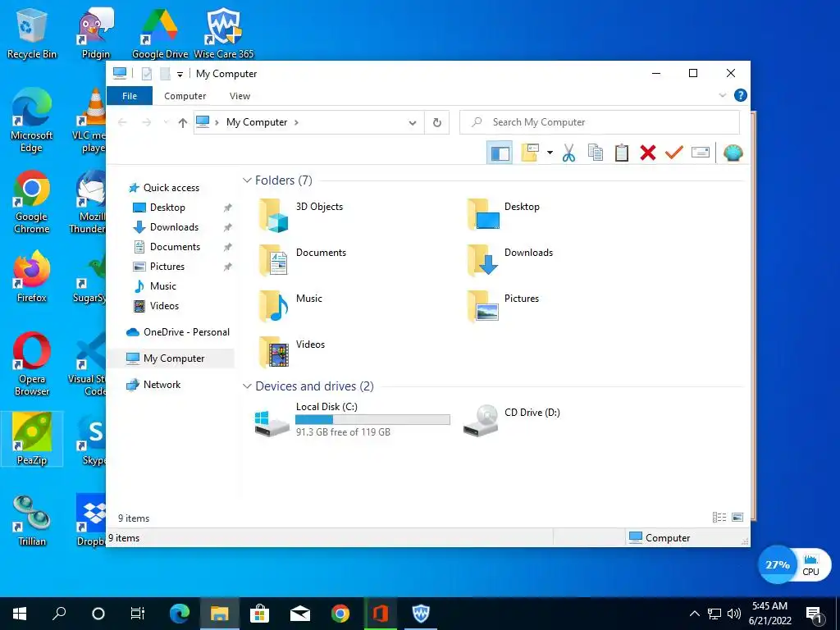Image resolution: width=840 pixels, height=630 pixels.
Task: Select the Music folder in main pane
Action: coord(290,306)
